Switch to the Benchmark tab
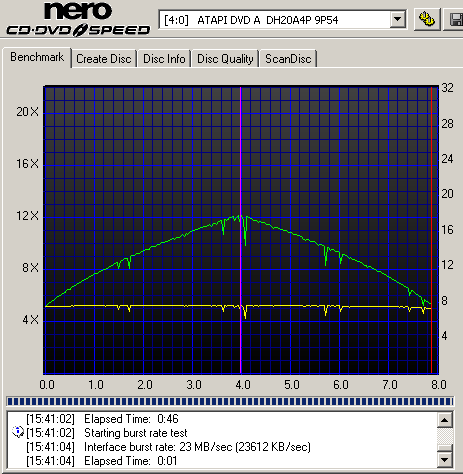The width and height of the screenshot is (463, 474). pos(37,57)
